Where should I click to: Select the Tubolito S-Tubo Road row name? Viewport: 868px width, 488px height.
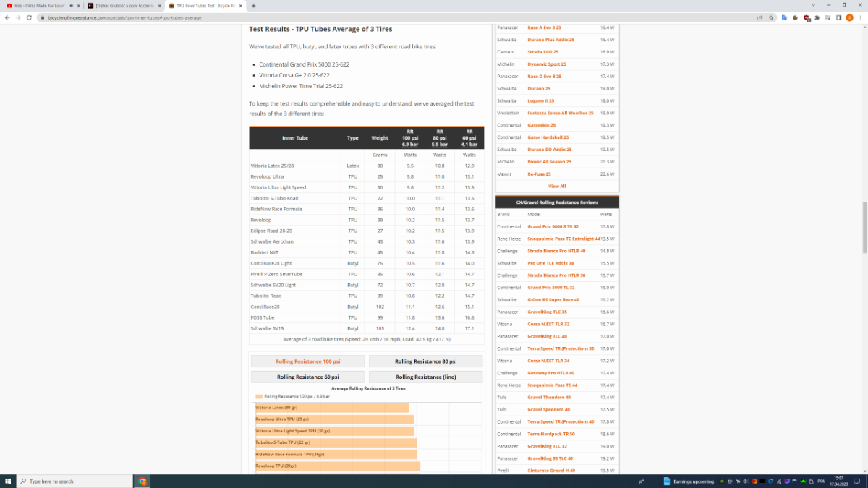pos(274,198)
